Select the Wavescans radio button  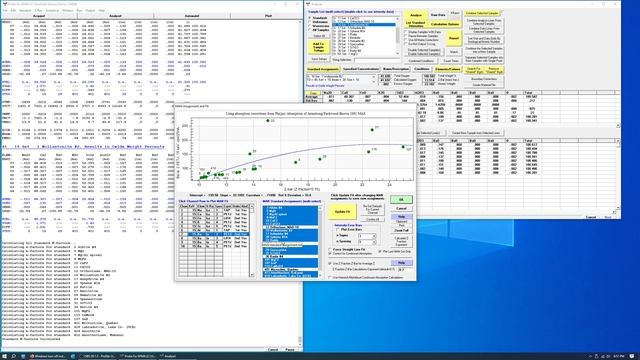coord(320,26)
